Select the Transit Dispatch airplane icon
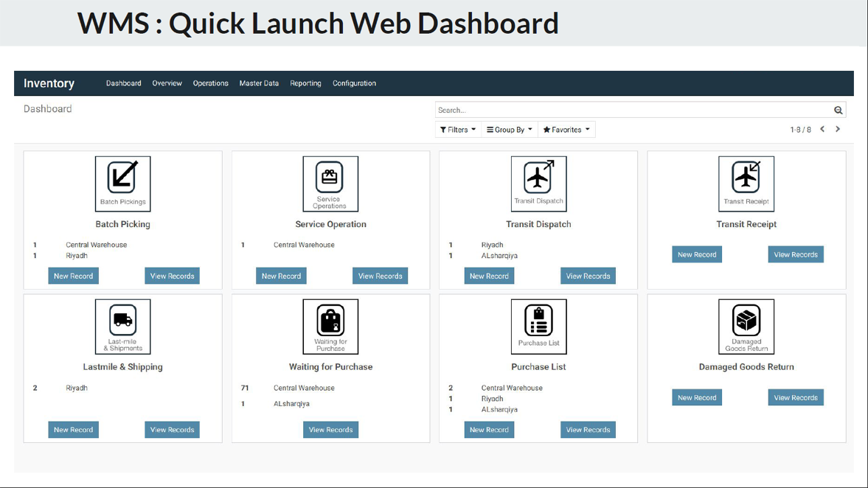This screenshot has width=868, height=488. 538,184
